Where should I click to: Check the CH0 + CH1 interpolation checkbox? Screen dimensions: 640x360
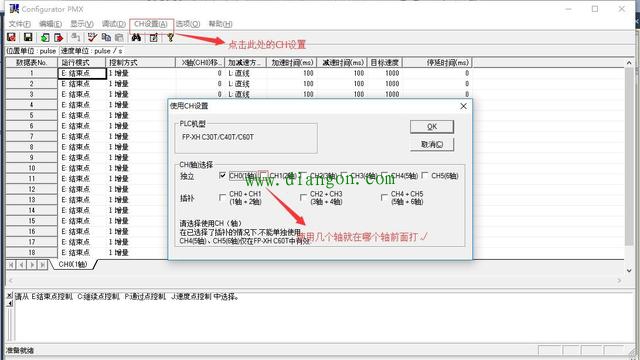pyautogui.click(x=222, y=198)
